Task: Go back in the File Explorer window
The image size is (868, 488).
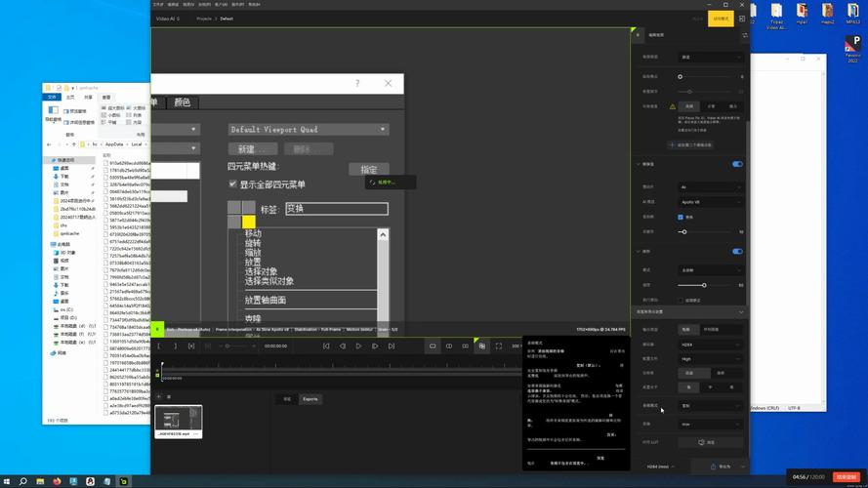Action: pyautogui.click(x=49, y=144)
